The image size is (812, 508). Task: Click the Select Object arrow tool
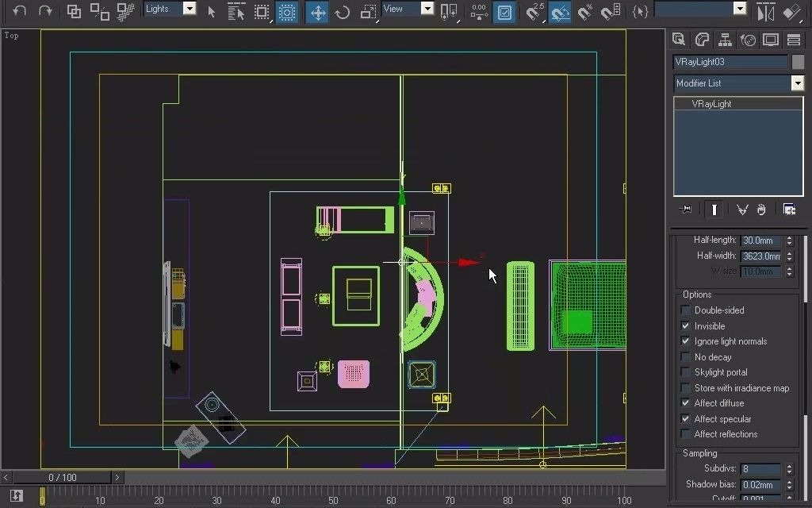(211, 12)
